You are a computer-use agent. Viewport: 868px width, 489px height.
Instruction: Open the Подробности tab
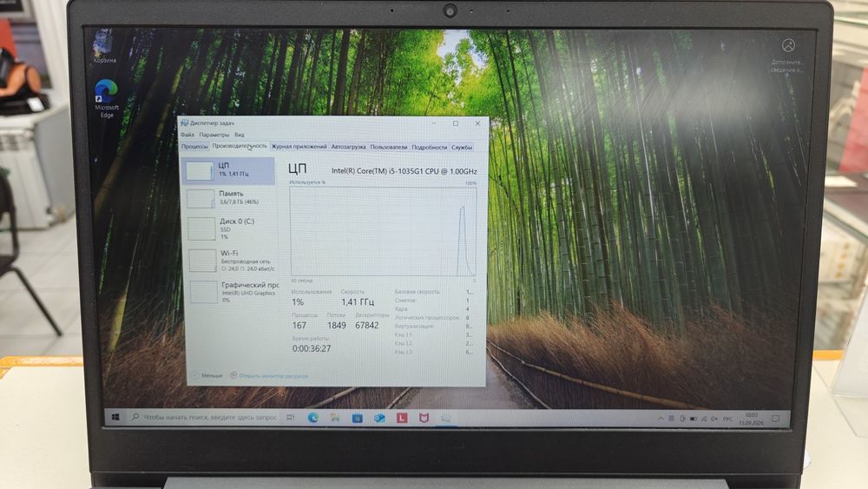(x=429, y=147)
